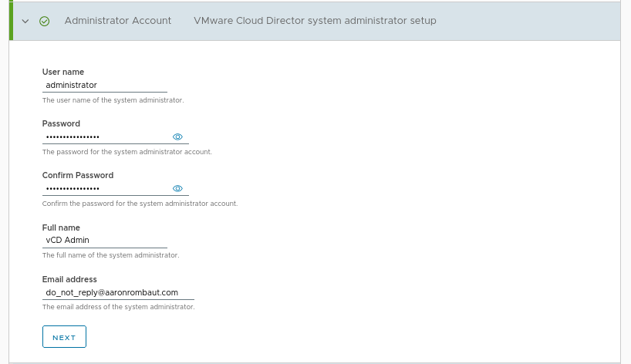Select the Administrator Account header title
631x364 pixels.
(x=117, y=21)
